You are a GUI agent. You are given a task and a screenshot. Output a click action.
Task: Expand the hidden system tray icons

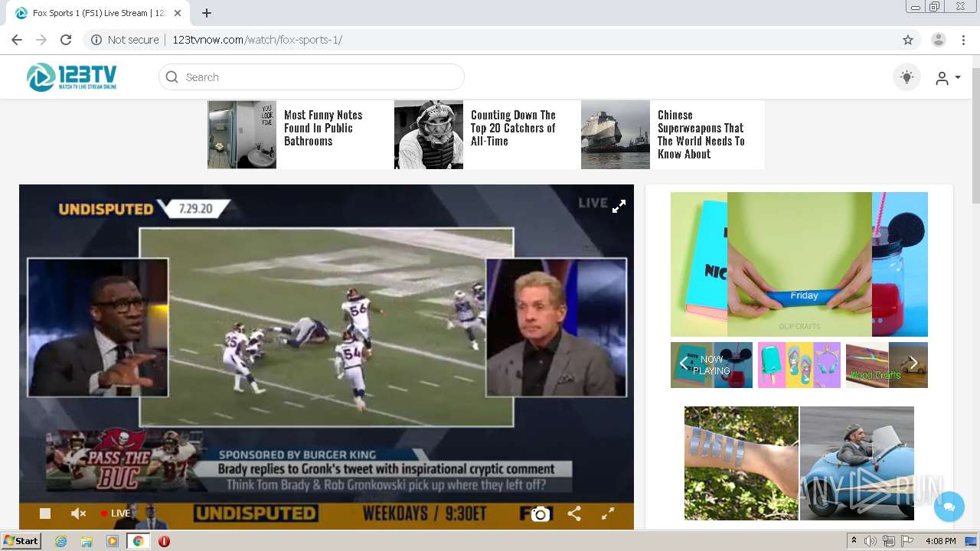click(854, 541)
